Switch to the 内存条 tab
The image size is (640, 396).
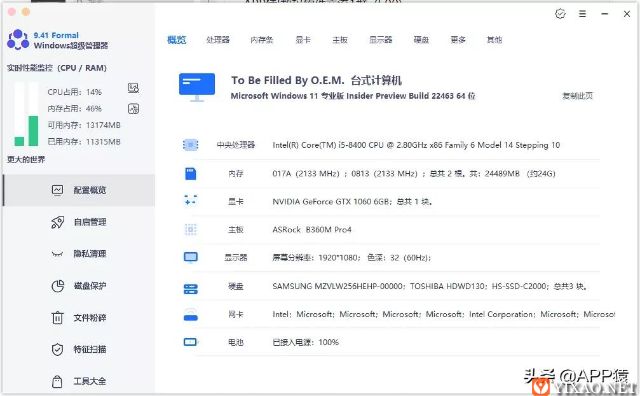tap(262, 40)
